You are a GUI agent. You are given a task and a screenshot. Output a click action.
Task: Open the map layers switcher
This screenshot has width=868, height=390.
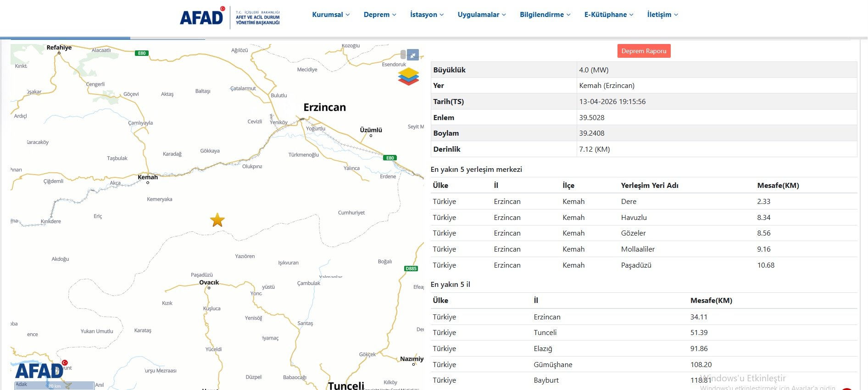pyautogui.click(x=408, y=76)
